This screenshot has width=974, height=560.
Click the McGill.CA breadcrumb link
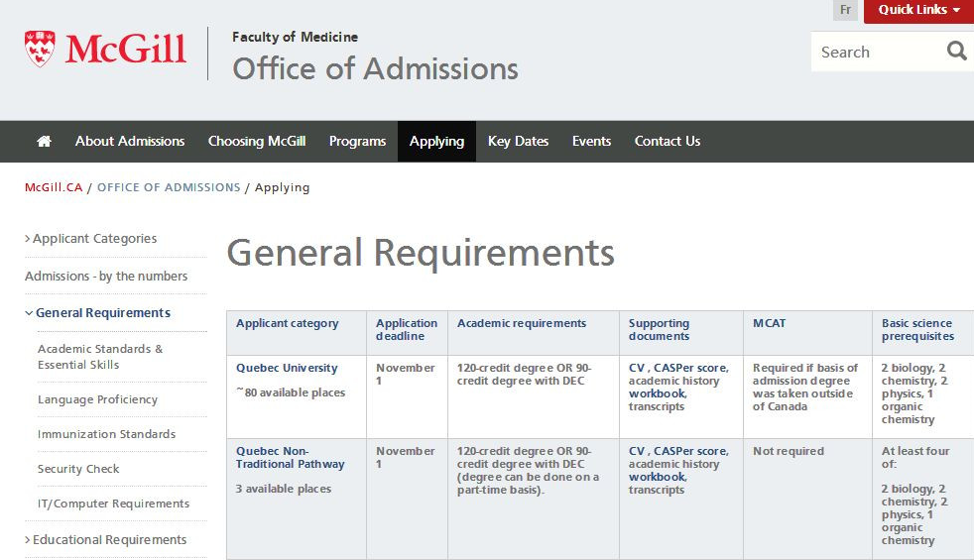54,187
